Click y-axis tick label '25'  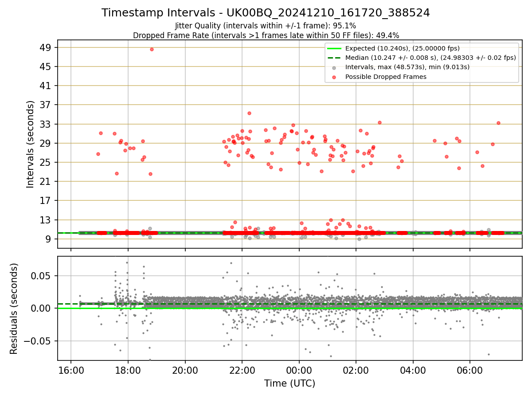(x=46, y=162)
